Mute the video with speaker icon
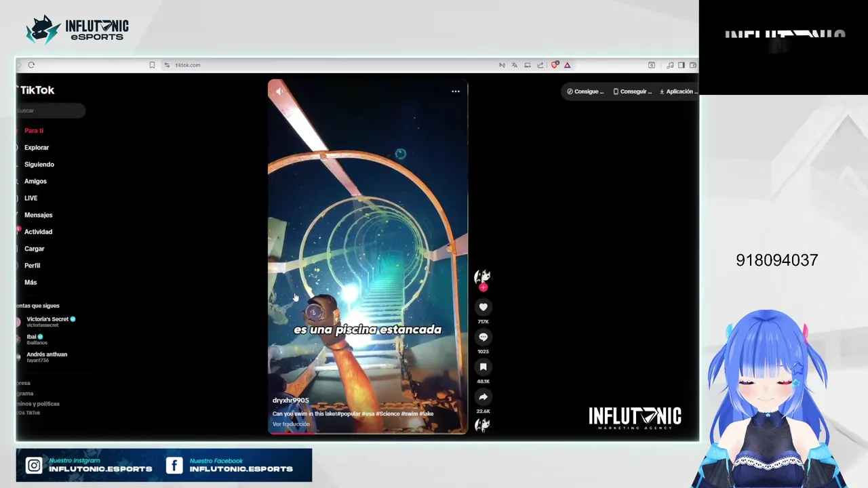The height and width of the screenshot is (488, 868). click(279, 91)
